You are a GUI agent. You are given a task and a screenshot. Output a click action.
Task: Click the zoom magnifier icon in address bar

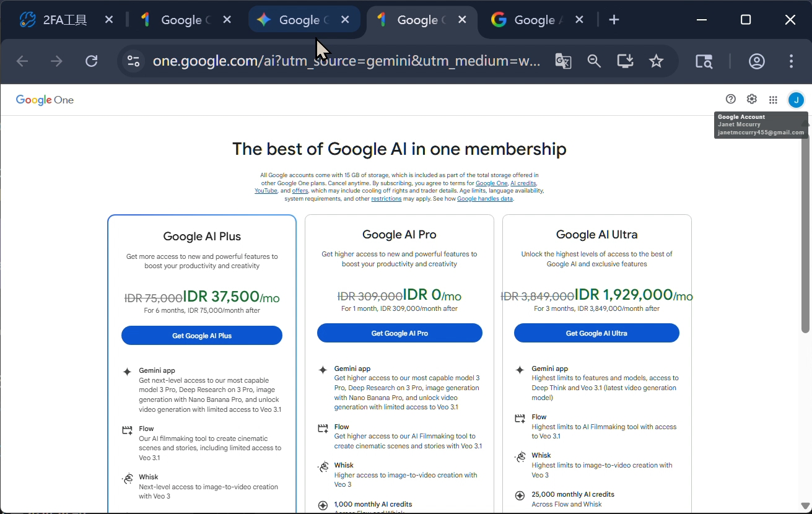click(594, 61)
